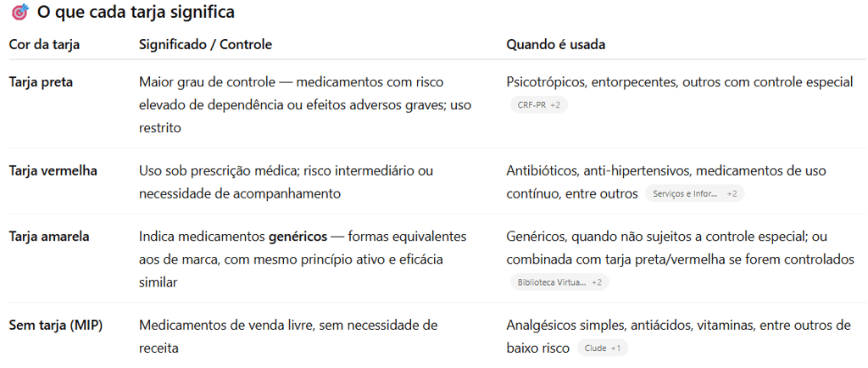Click the 'Cor da tarja' column header

[44, 44]
